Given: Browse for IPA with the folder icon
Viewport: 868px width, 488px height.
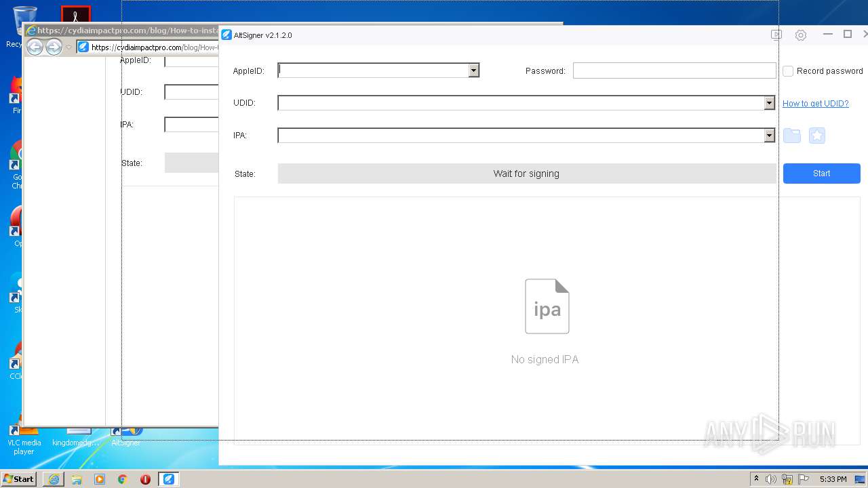Looking at the screenshot, I should click(x=792, y=136).
